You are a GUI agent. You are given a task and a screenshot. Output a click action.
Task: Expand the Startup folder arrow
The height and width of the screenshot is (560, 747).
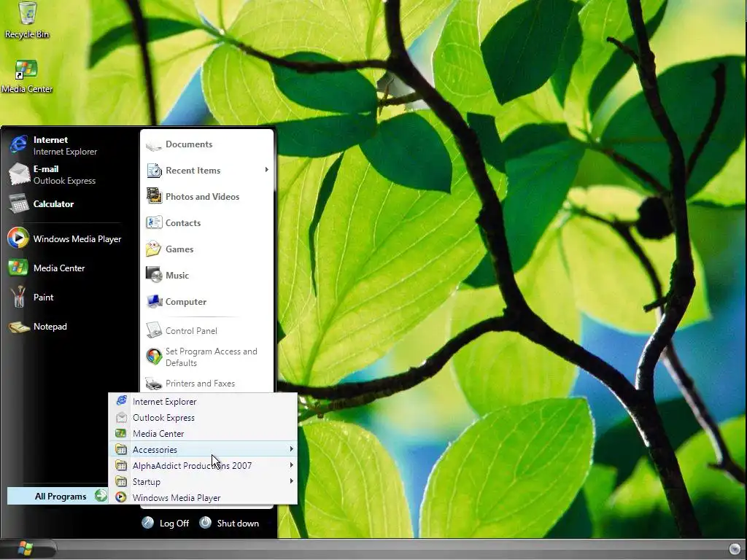tap(291, 481)
